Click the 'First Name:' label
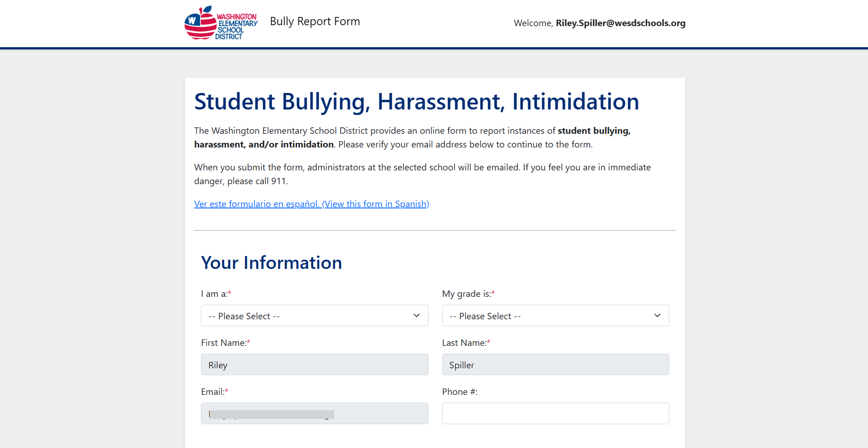This screenshot has height=448, width=868. tap(225, 343)
